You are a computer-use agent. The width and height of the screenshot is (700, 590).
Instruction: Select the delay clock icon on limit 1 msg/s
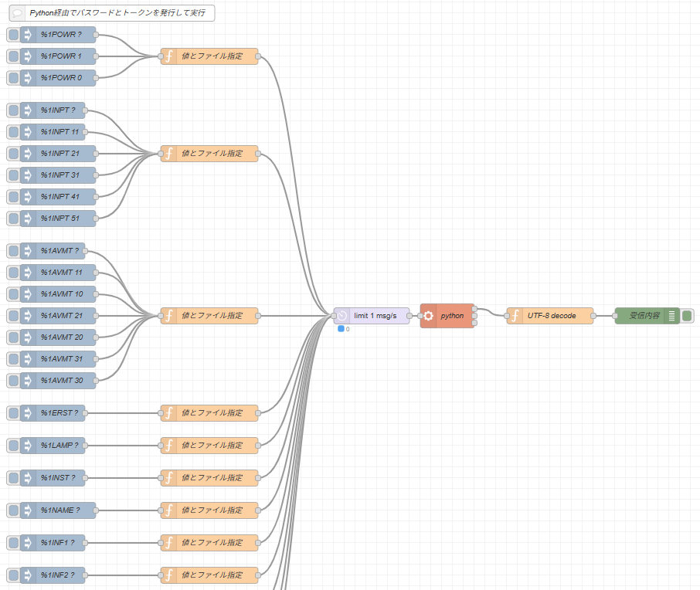342,316
